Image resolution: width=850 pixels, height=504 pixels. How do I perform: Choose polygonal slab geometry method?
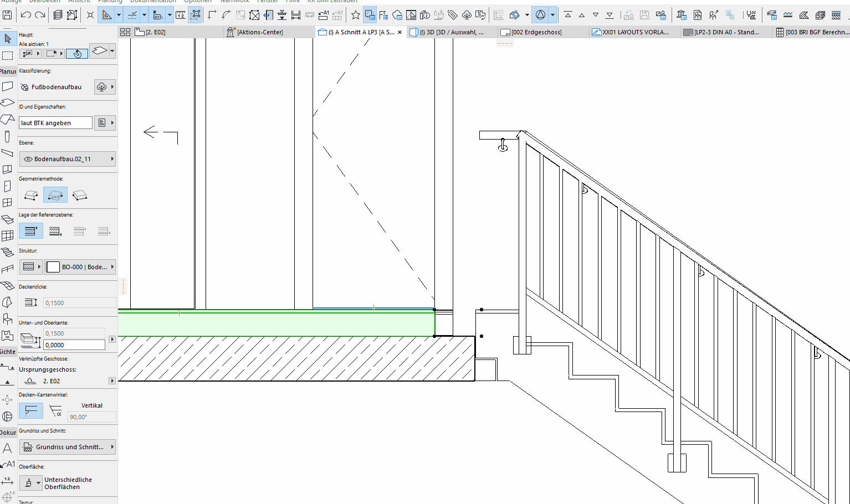tap(31, 195)
